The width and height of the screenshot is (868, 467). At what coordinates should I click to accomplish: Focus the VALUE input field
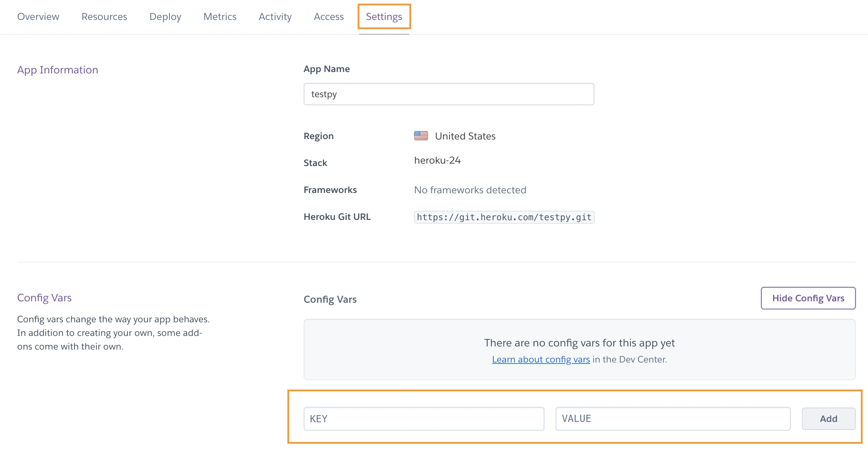(673, 419)
